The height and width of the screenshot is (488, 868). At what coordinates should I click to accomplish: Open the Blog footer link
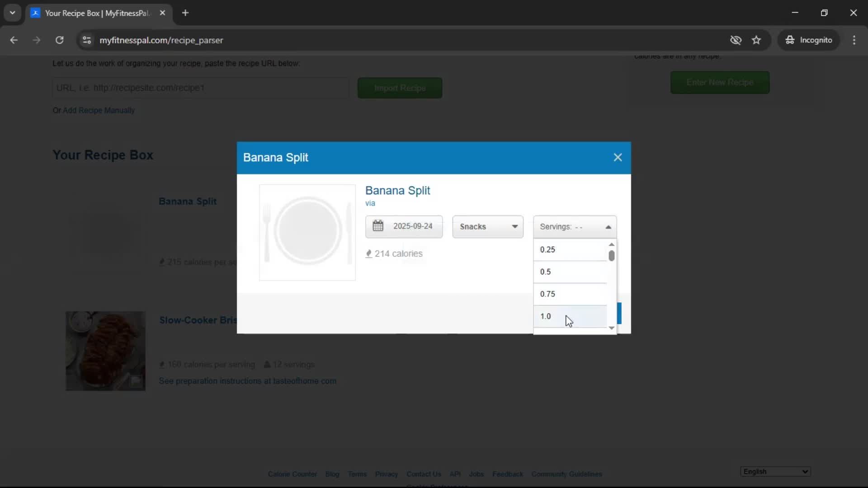332,474
